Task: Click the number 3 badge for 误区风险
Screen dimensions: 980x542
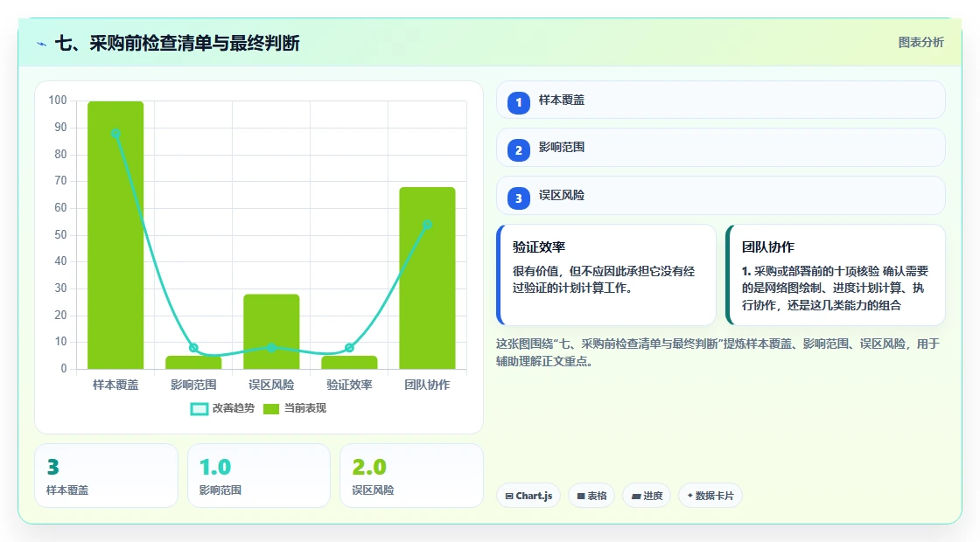Action: 518,198
